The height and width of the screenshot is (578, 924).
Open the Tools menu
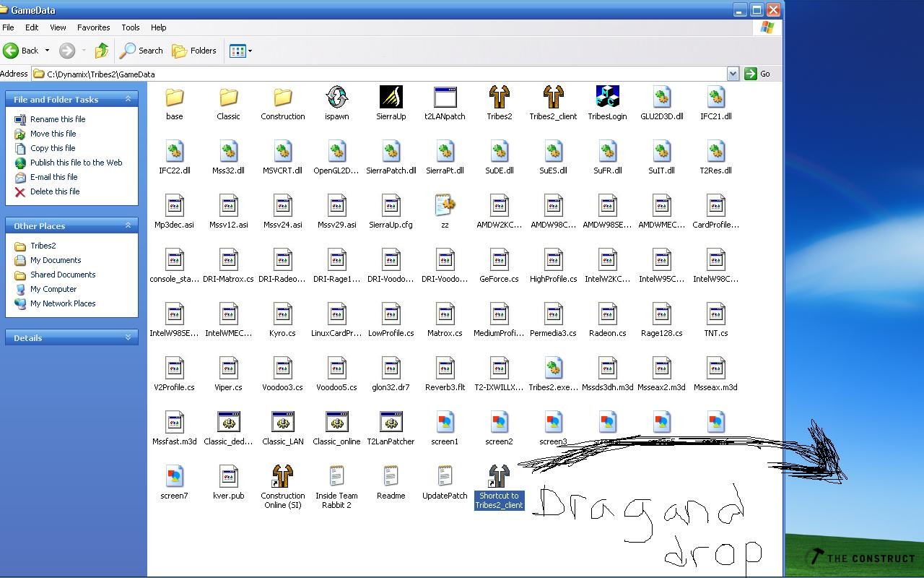131,27
